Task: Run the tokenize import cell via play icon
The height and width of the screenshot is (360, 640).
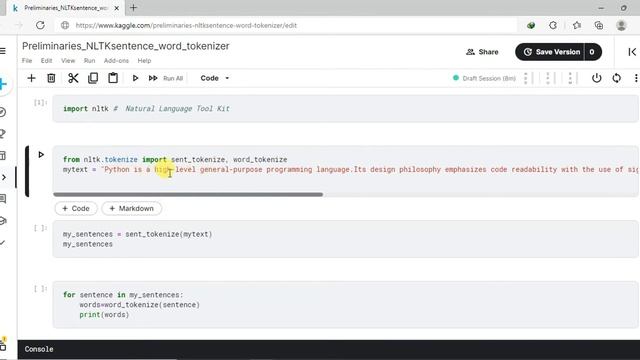Action: pyautogui.click(x=41, y=155)
